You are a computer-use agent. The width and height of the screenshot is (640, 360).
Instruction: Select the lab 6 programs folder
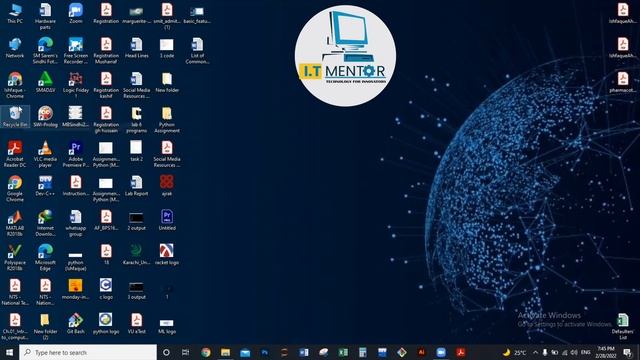tap(137, 120)
